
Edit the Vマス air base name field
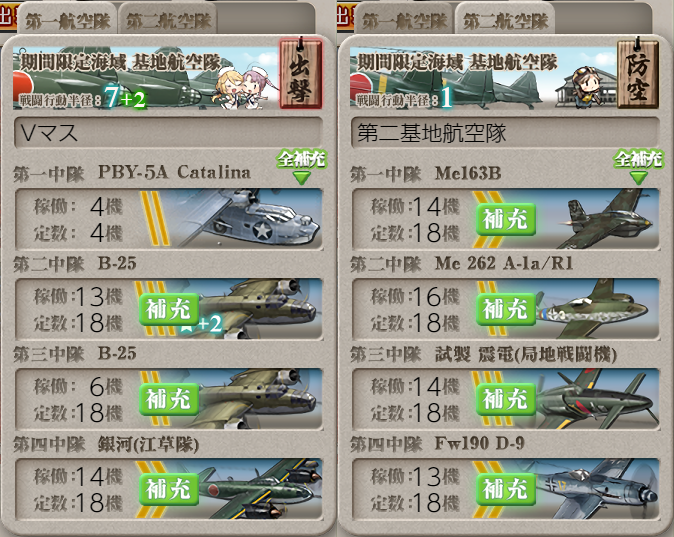[168, 132]
